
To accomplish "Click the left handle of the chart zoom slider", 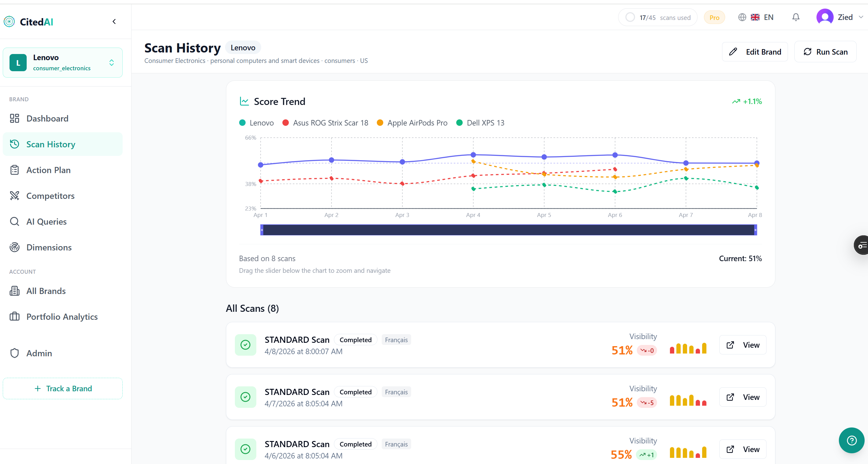I will tap(262, 230).
